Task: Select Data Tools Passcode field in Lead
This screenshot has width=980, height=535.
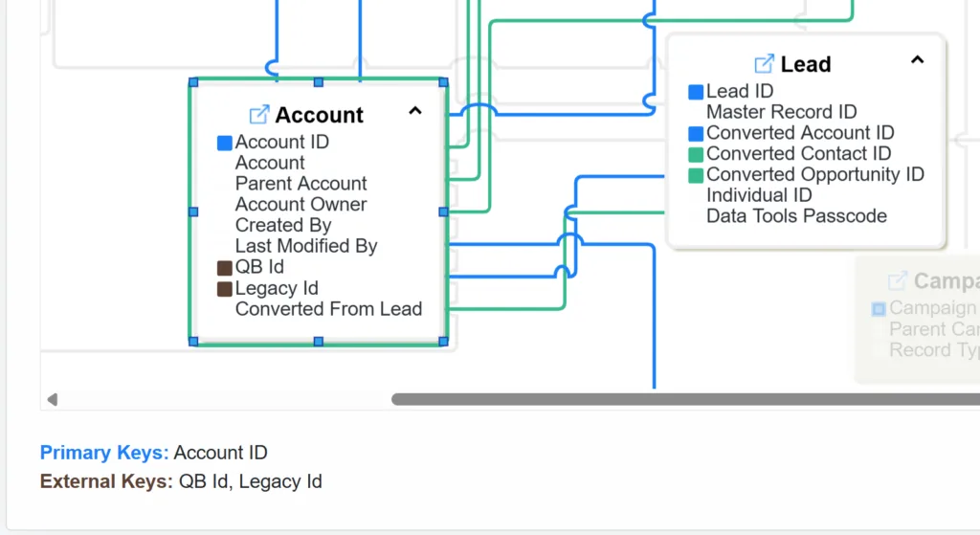Action: 796,216
